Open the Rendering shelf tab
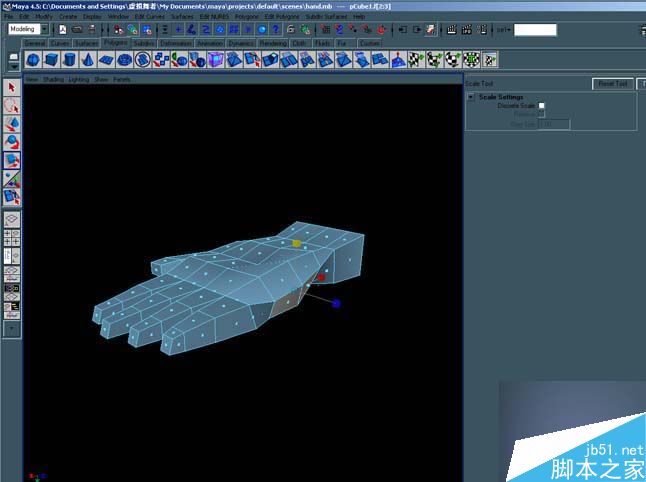646x482 pixels. click(273, 43)
